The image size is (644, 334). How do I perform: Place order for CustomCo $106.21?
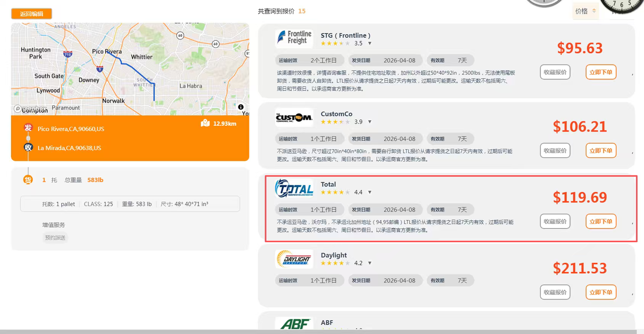[601, 151]
